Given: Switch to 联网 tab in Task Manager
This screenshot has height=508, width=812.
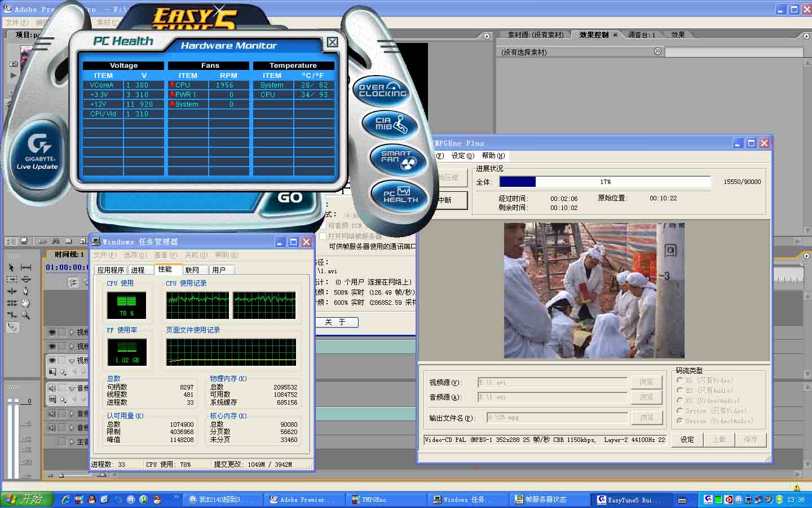Looking at the screenshot, I should [192, 270].
